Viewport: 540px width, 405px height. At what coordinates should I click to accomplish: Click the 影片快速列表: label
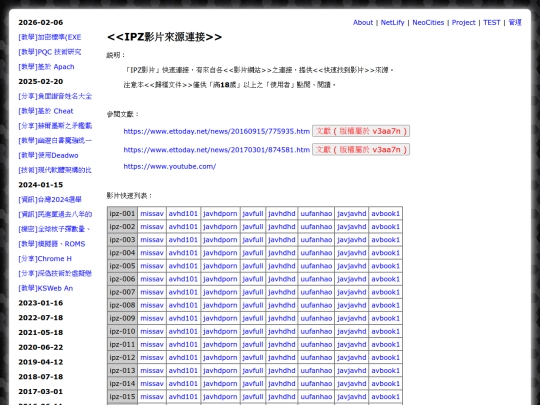[x=129, y=196]
